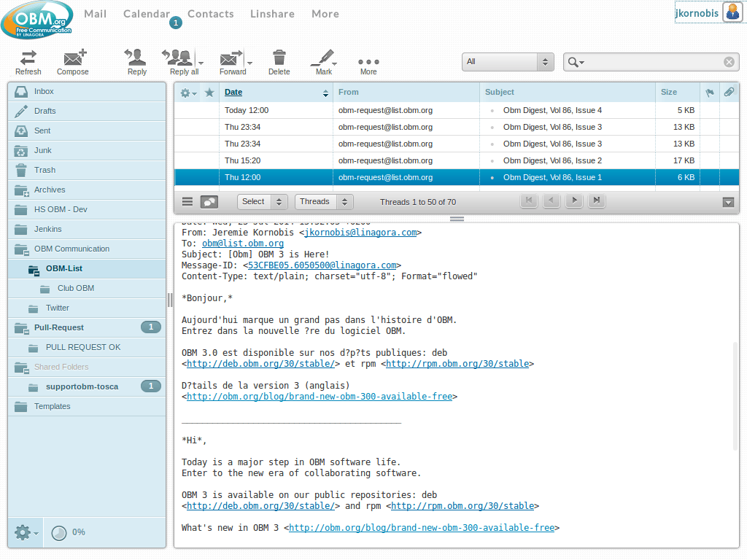Open the Mail tab
The width and height of the screenshot is (747, 560).
tap(96, 14)
